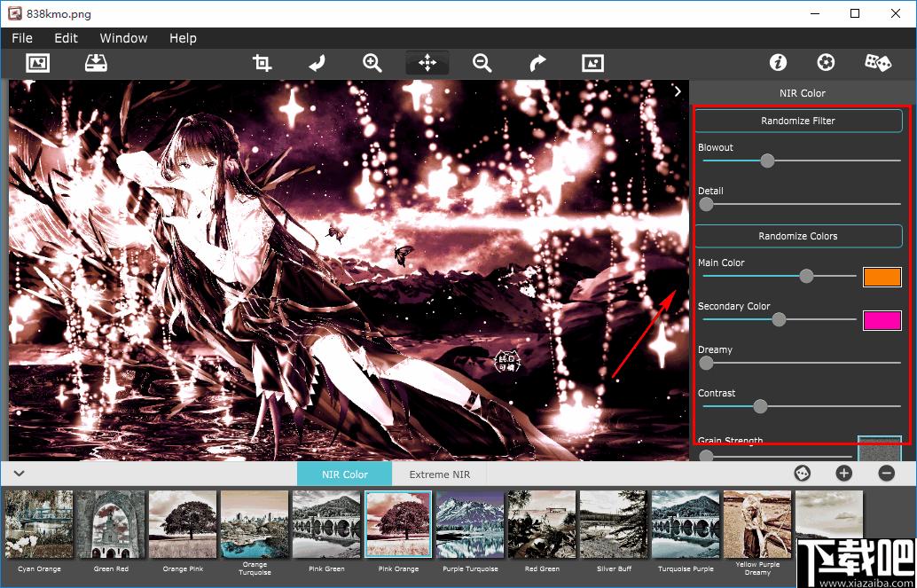
Task: Open the orange Main Color swatch
Action: [x=882, y=277]
